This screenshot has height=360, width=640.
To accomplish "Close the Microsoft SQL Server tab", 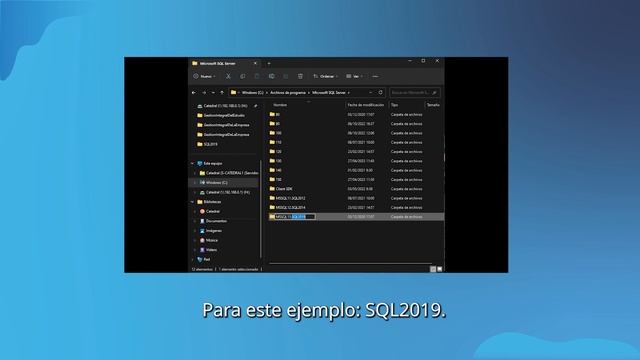I will [255, 63].
